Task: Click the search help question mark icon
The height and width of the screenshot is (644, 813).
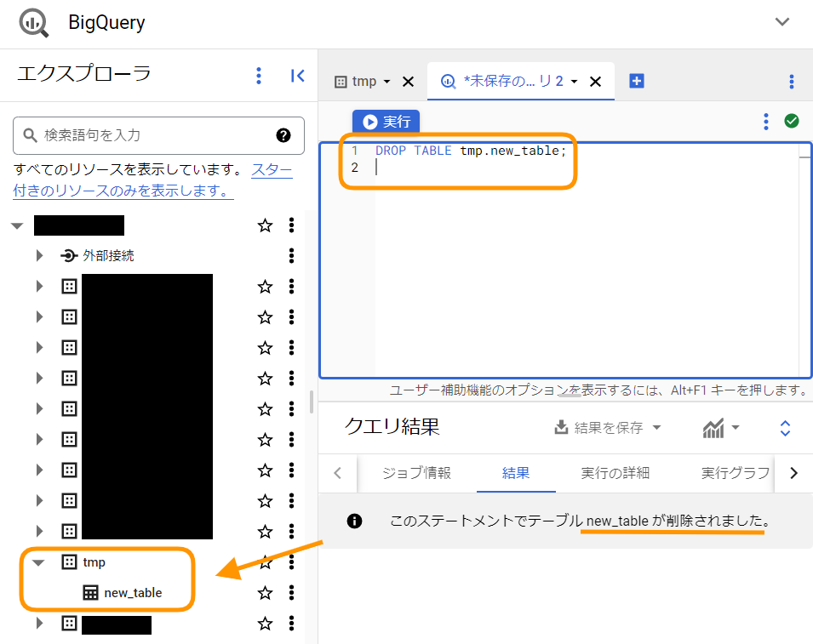Action: (x=283, y=135)
